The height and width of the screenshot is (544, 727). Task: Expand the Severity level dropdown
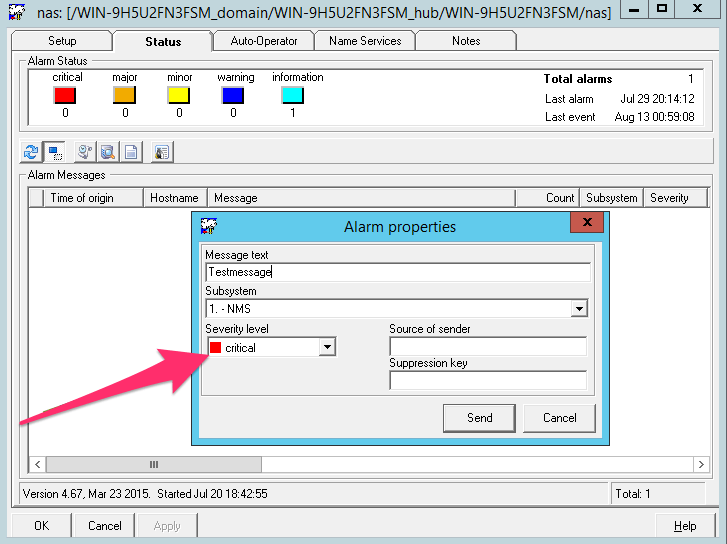click(x=326, y=348)
